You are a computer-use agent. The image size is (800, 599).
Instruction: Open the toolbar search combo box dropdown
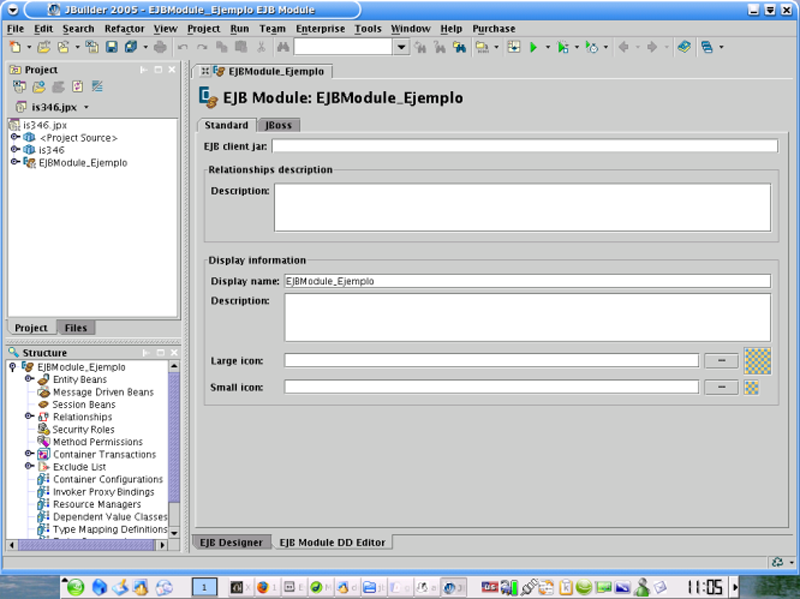coord(401,47)
